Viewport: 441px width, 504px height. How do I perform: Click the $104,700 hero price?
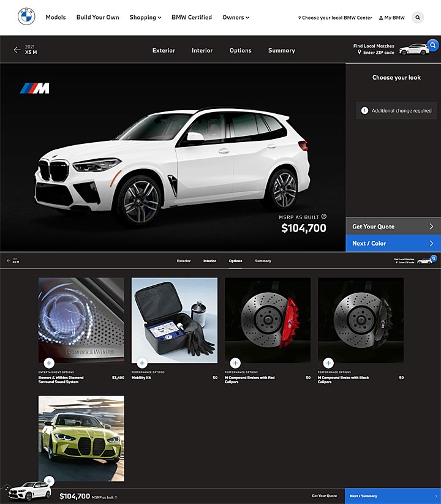[x=303, y=228]
